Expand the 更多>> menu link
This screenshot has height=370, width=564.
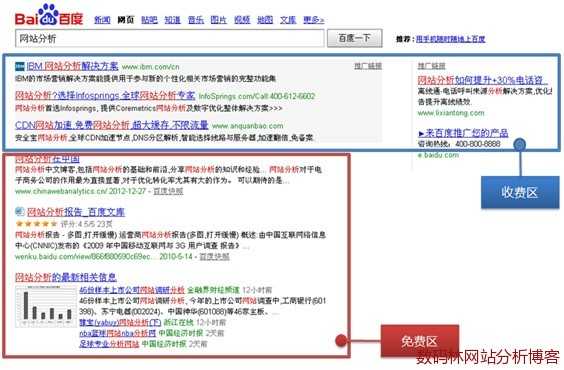point(314,20)
